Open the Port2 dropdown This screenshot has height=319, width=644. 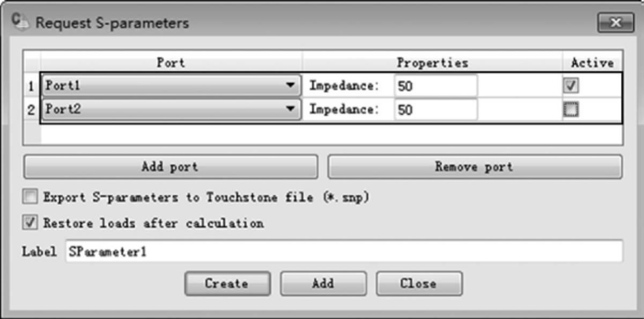(x=171, y=110)
